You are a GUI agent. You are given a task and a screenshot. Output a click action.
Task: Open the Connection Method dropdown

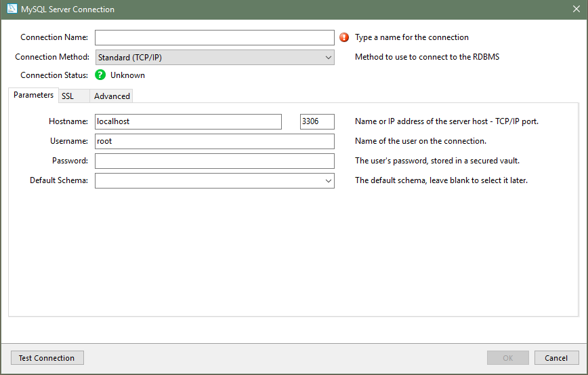pyautogui.click(x=215, y=58)
